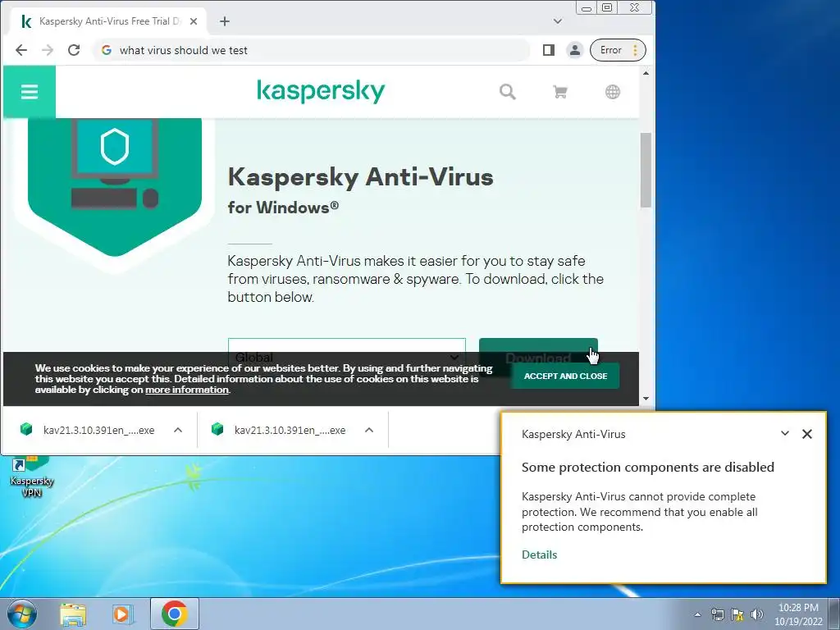Viewport: 840px width, 630px height.
Task: Click Details link in Kaspersky notification
Action: pos(540,555)
